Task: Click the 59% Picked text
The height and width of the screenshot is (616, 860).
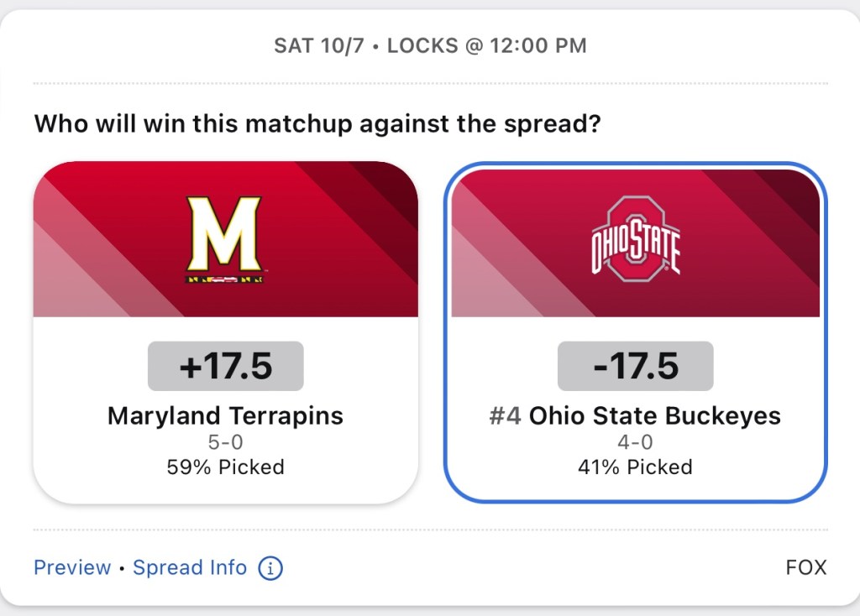Action: coord(225,467)
